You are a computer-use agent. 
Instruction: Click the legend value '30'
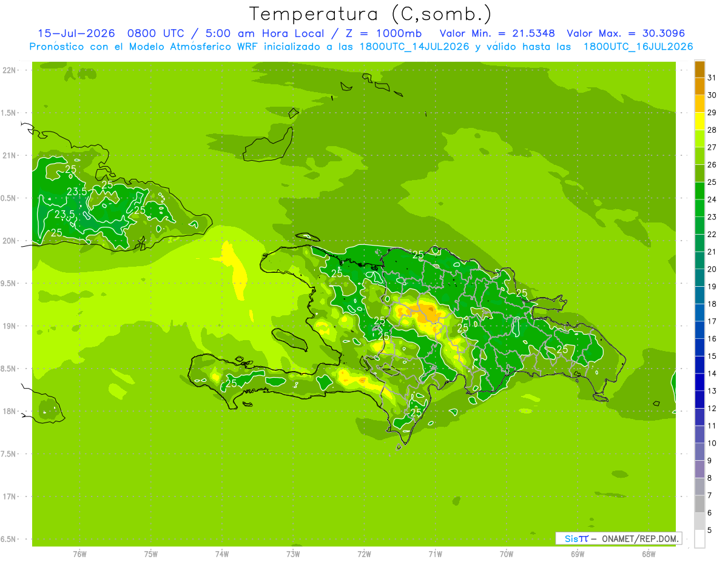[x=712, y=95]
